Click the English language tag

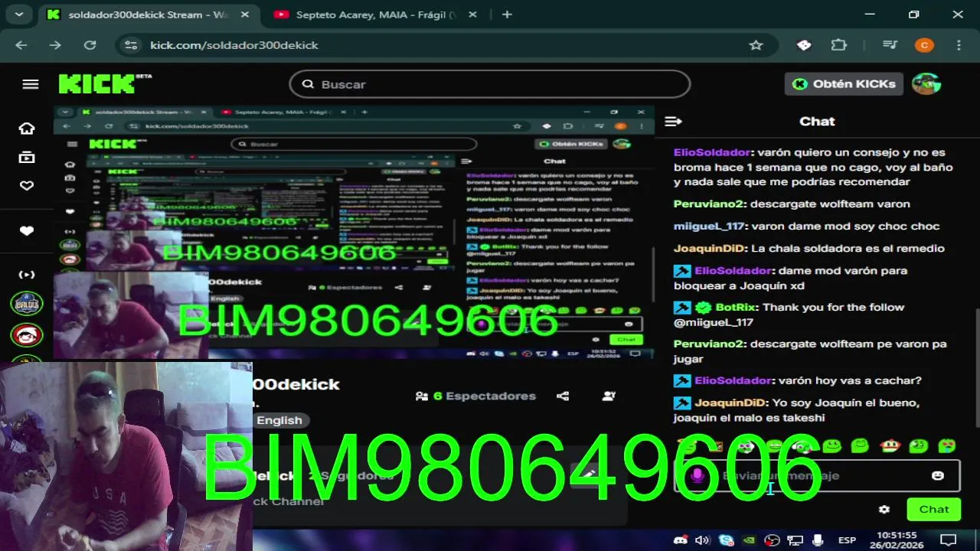click(x=279, y=420)
